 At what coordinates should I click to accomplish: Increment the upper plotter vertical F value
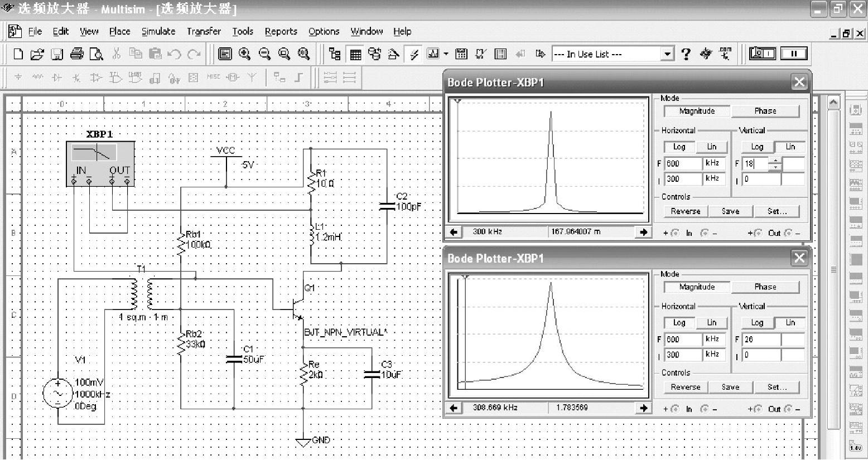pos(775,161)
